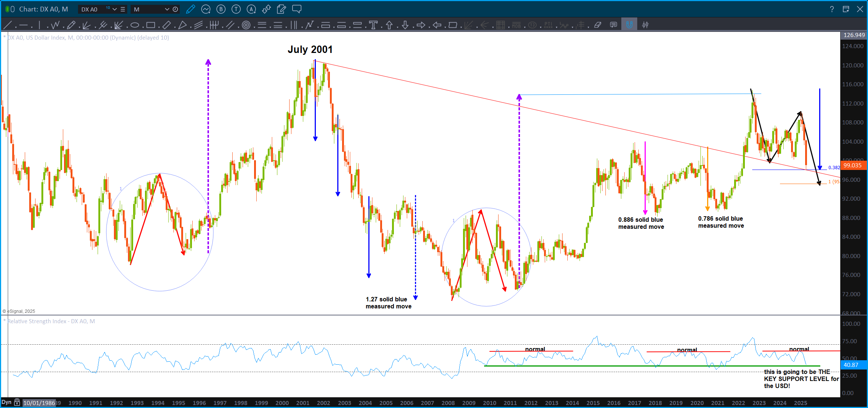This screenshot has width=868, height=408.
Task: Expand options arrow beside ellipse tool
Action: click(143, 27)
